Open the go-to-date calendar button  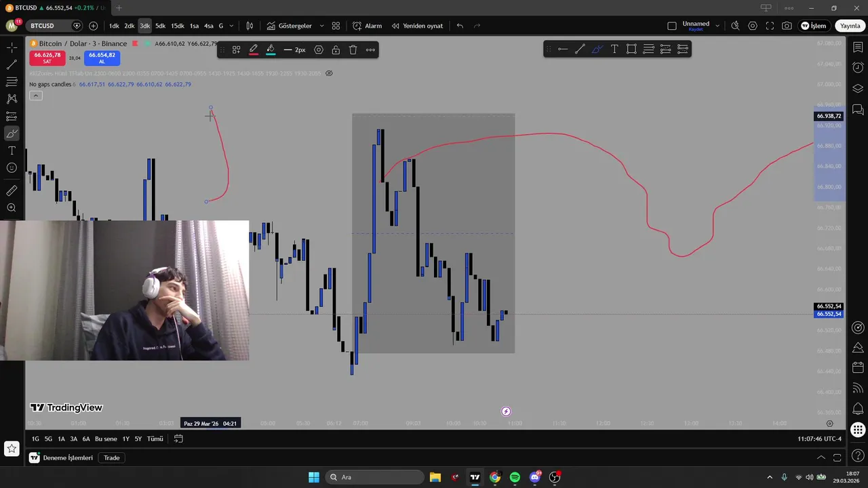[x=178, y=439]
